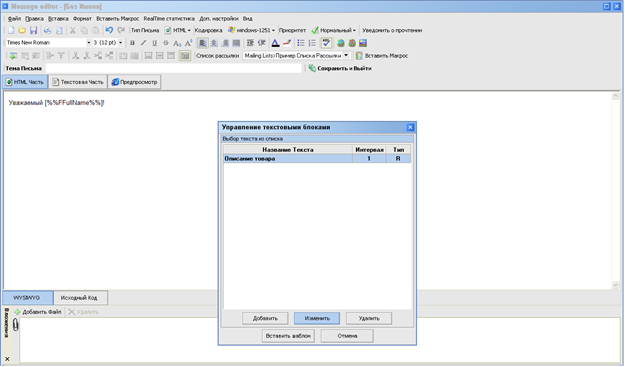Screen dimensions: 625x367
Task: Center align the text
Action: (x=214, y=43)
